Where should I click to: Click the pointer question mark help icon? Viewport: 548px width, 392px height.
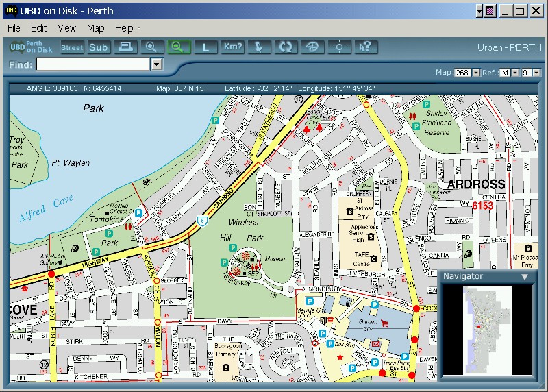tap(366, 47)
